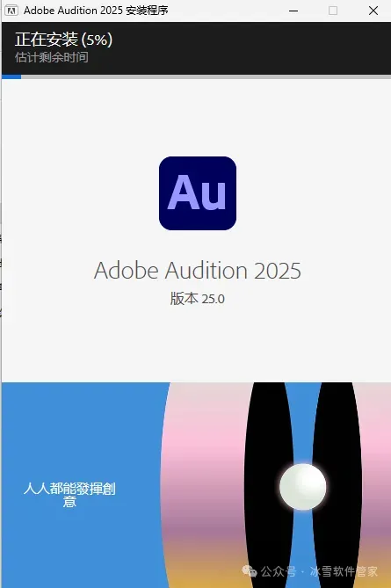Viewport: 391px width, 588px height.
Task: Click the 人人都能發揮創意 slogan text
Action: coord(69,495)
